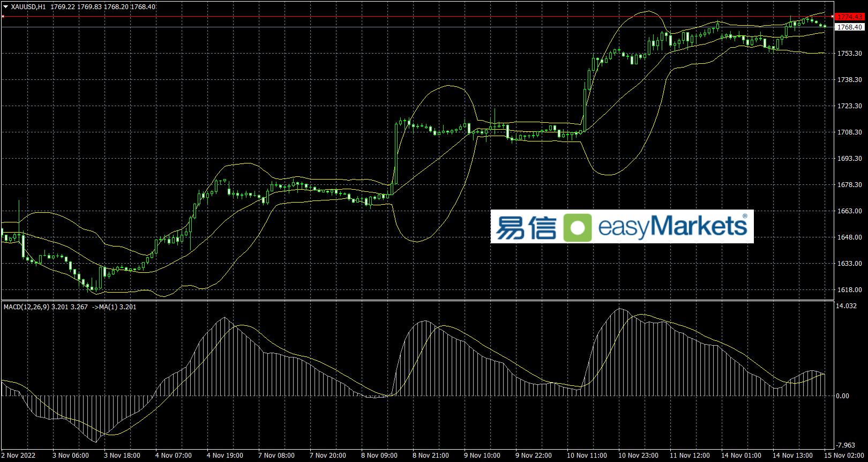Click the 1738.30 price scale label
The width and height of the screenshot is (868, 462).
click(850, 80)
